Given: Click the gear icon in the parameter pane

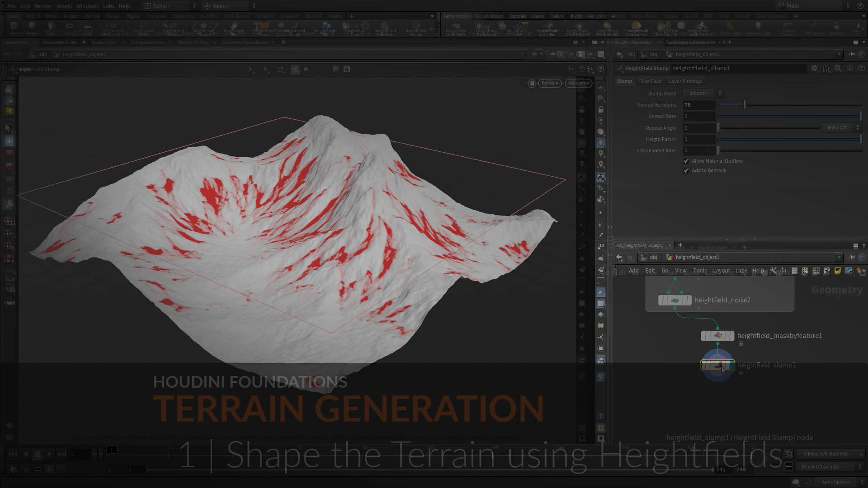Looking at the screenshot, I should pyautogui.click(x=814, y=68).
